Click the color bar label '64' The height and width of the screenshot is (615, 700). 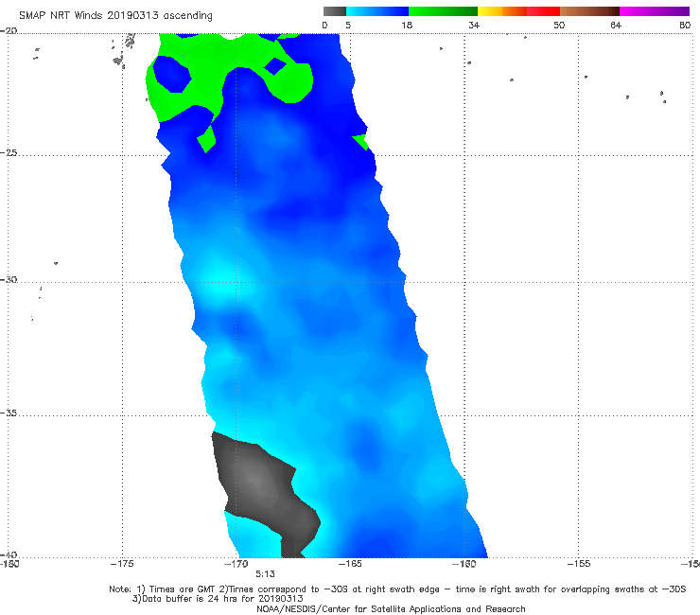click(616, 25)
